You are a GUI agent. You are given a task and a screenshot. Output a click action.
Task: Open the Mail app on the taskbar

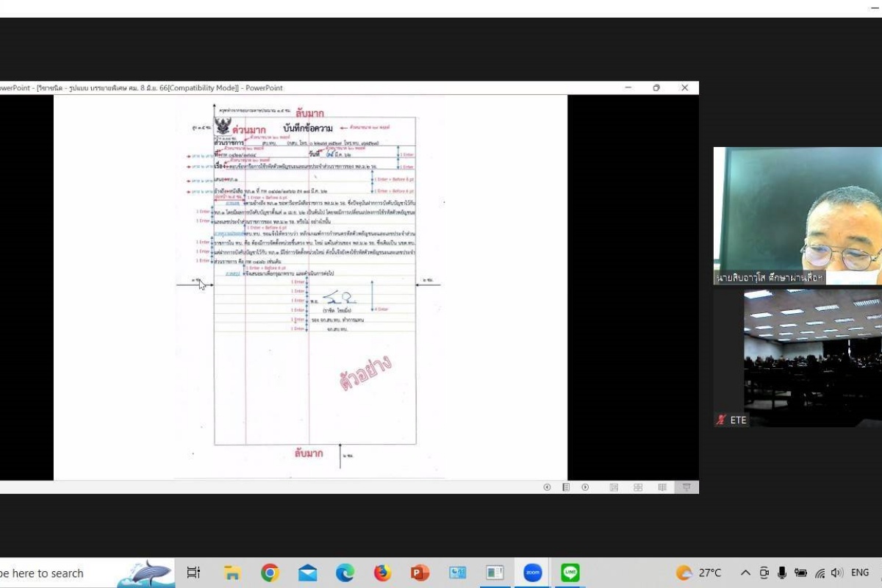tap(307, 573)
